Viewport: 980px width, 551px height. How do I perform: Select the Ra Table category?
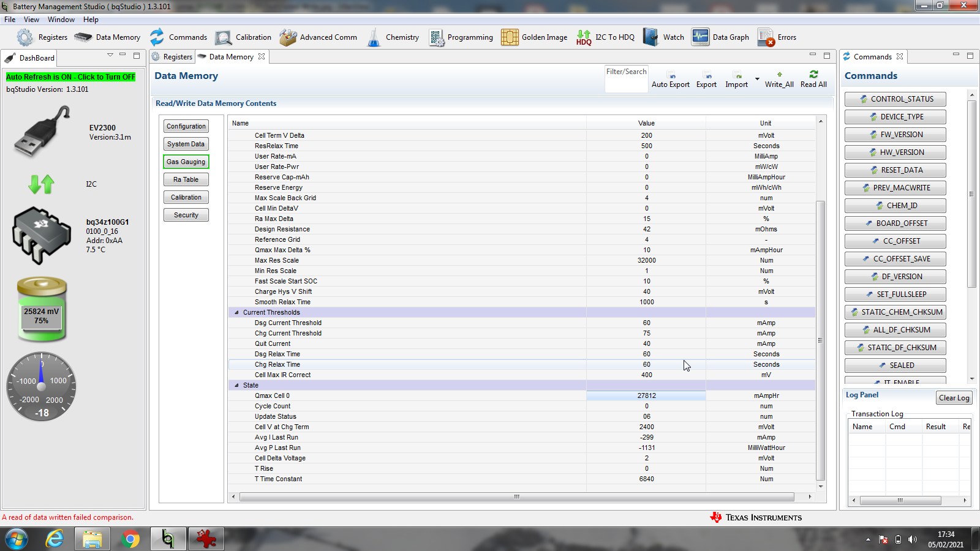point(186,179)
